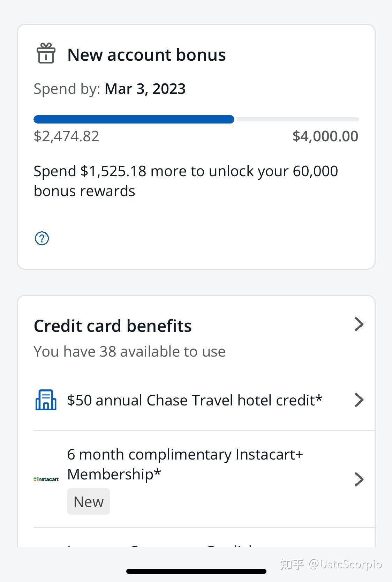Tap the Instacart logo
This screenshot has width=392, height=582.
tap(46, 479)
